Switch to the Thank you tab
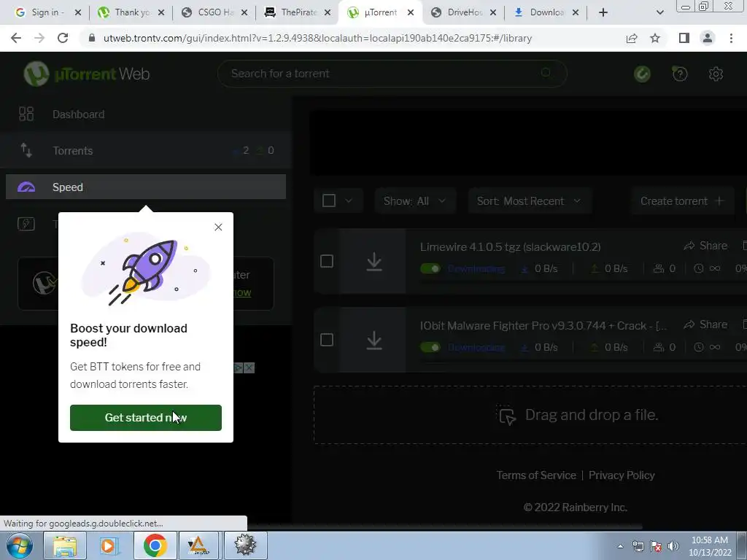The width and height of the screenshot is (747, 560). (x=131, y=12)
